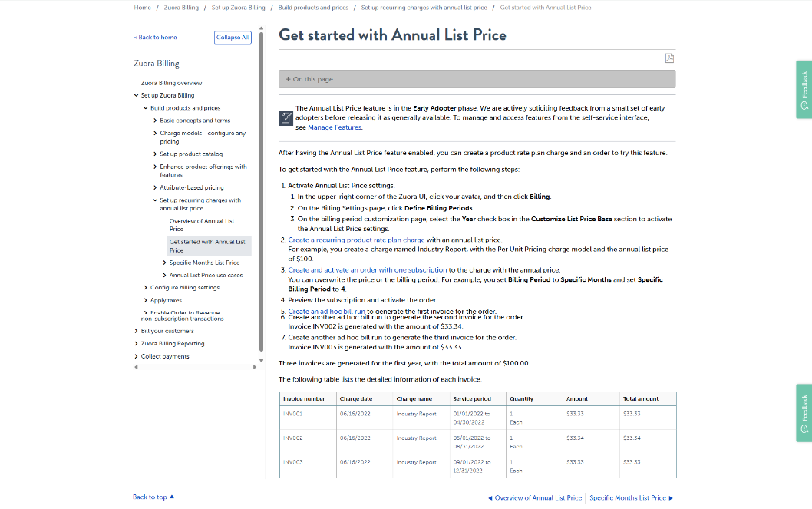Expand Enhance product offerings with features chevron
The image size is (812, 509).
pos(155,167)
